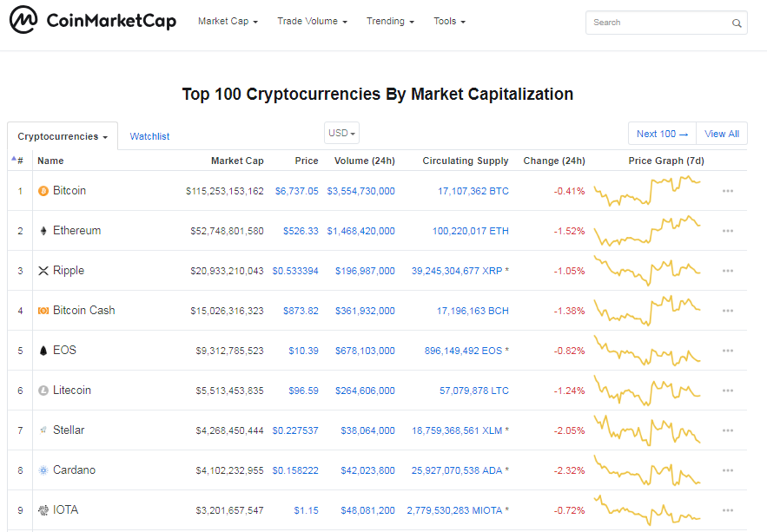Click the Litecoin coin icon

(43, 391)
